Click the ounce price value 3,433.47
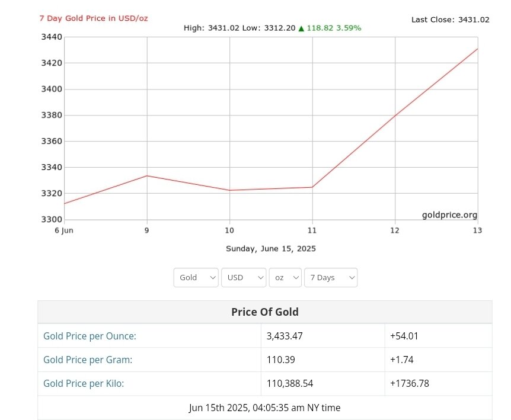Image resolution: width=511 pixels, height=420 pixels. pos(285,336)
